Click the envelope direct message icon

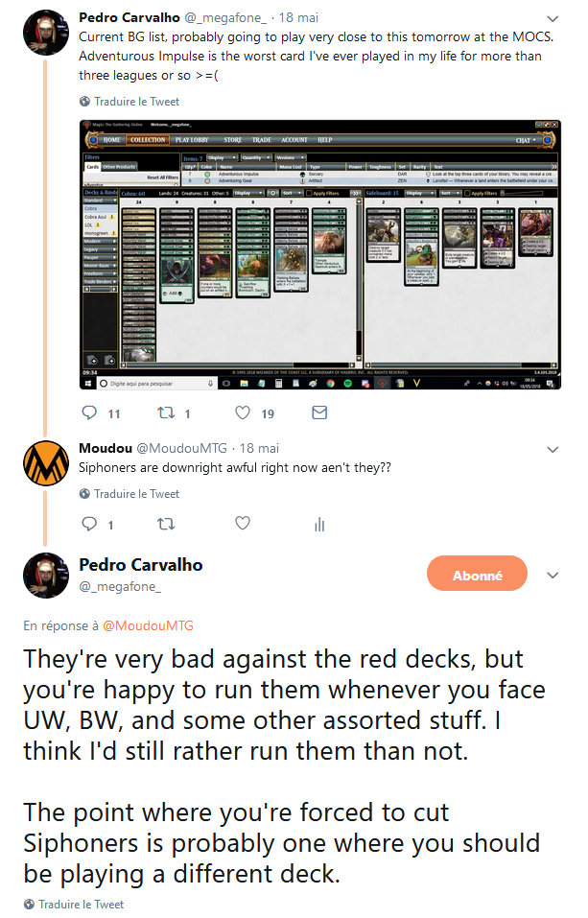coord(319,412)
